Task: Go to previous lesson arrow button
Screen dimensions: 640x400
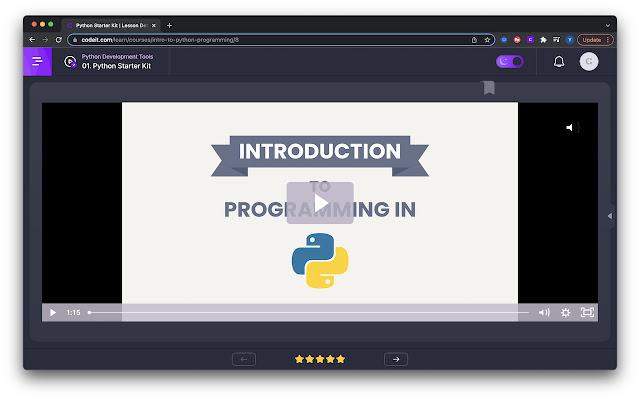Action: (244, 359)
